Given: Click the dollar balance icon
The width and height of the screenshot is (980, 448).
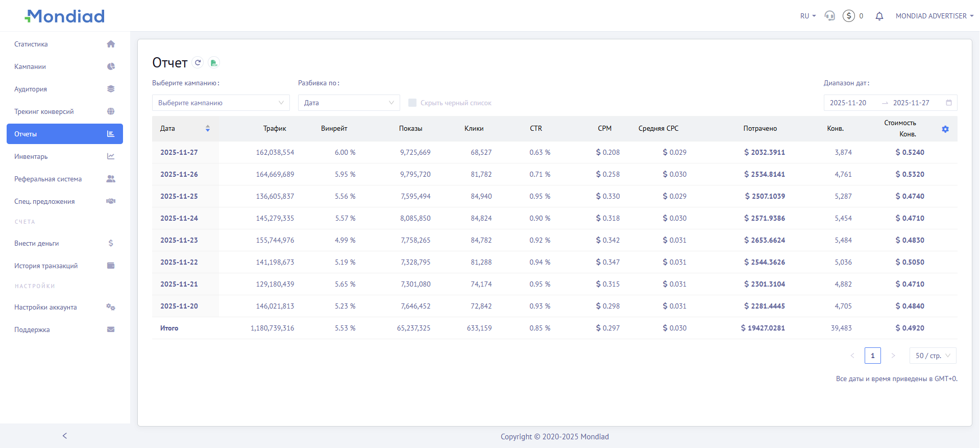Looking at the screenshot, I should (x=848, y=16).
